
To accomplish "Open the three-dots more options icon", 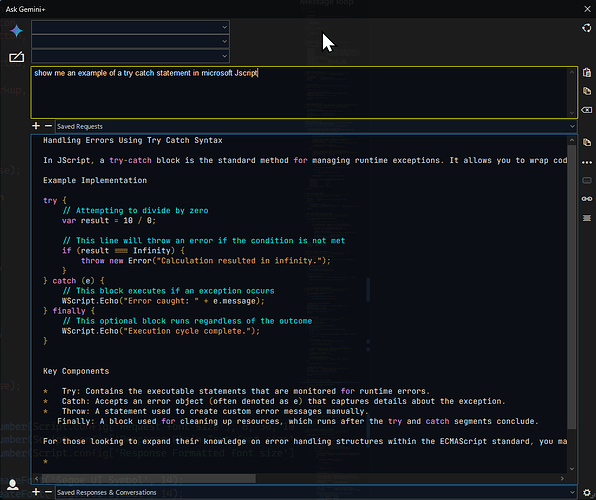I will coord(586,162).
